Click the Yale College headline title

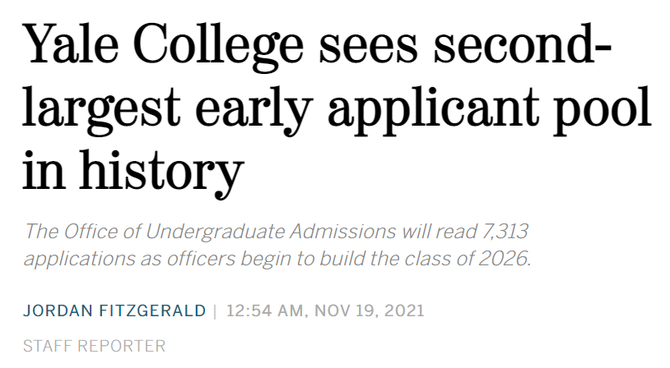(337, 109)
